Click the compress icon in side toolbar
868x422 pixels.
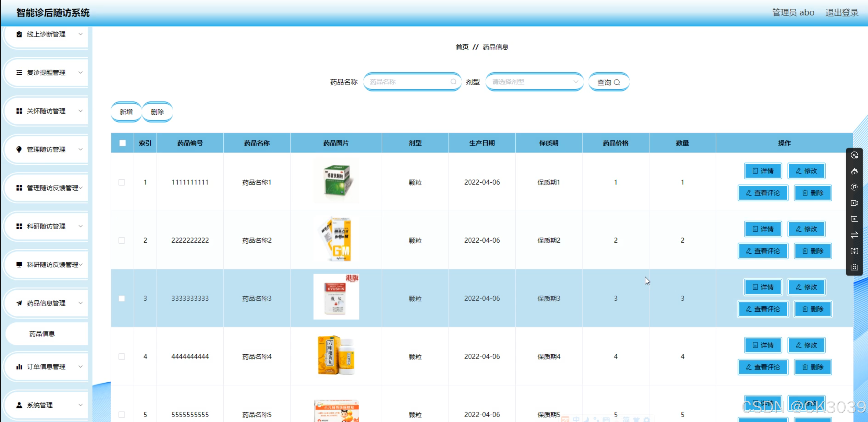tap(854, 251)
